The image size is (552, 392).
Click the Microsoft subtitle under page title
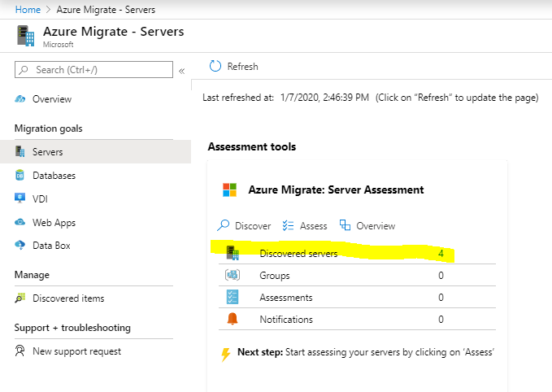click(x=58, y=45)
